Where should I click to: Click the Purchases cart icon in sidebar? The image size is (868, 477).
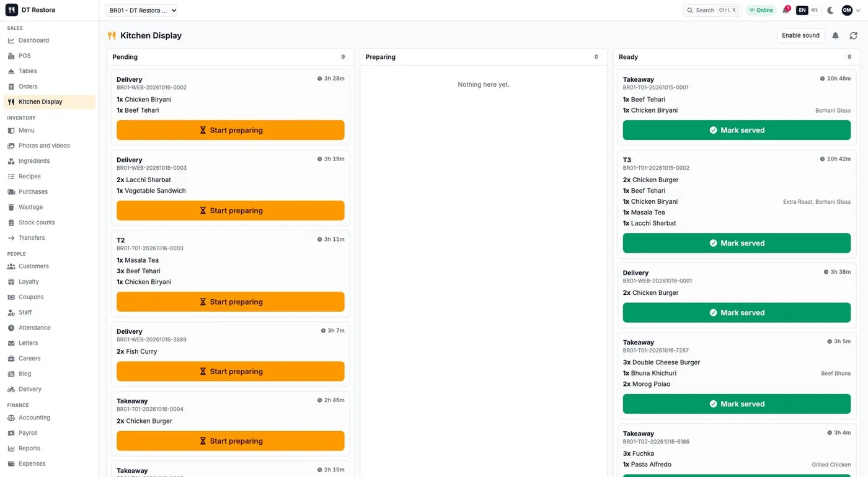(11, 192)
